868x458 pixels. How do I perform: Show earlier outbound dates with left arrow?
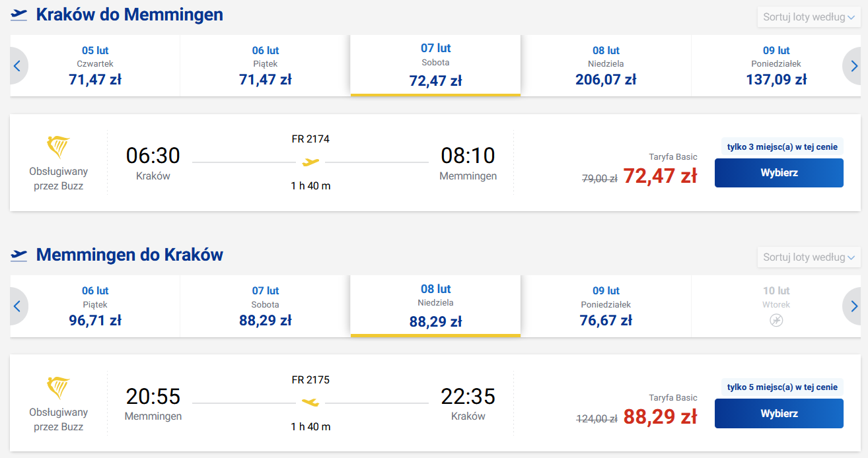click(18, 66)
